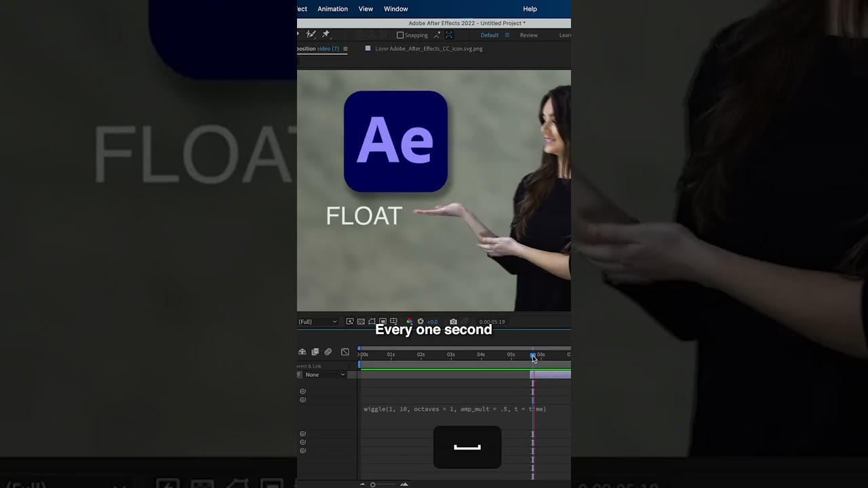Viewport: 868px width, 488px height.
Task: Open the Graph Editor icon
Action: 345,352
